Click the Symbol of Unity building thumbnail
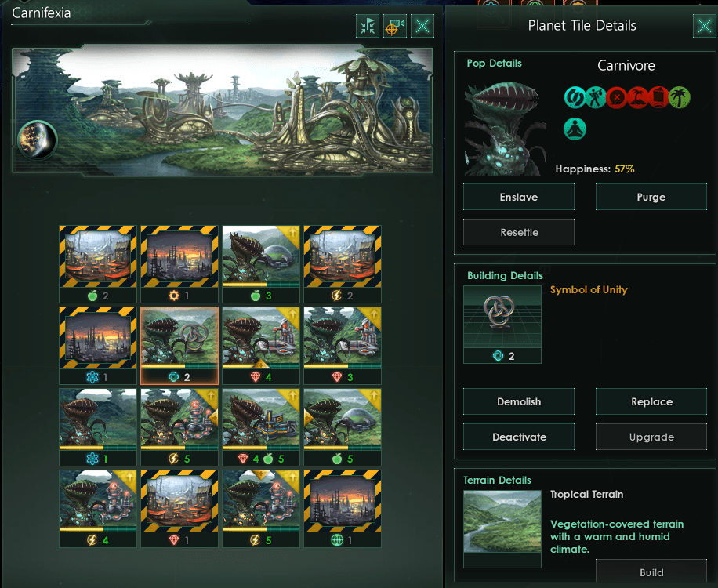This screenshot has height=588, width=718. 502,325
